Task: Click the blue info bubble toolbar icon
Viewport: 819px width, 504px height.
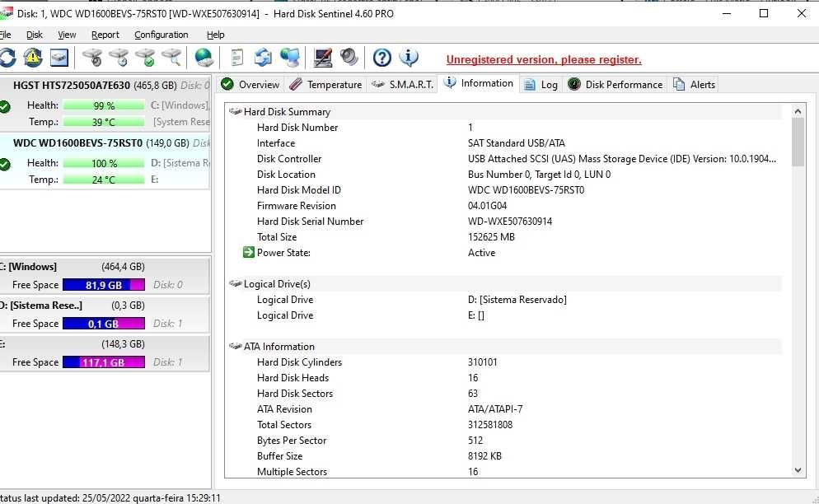Action: (409, 58)
